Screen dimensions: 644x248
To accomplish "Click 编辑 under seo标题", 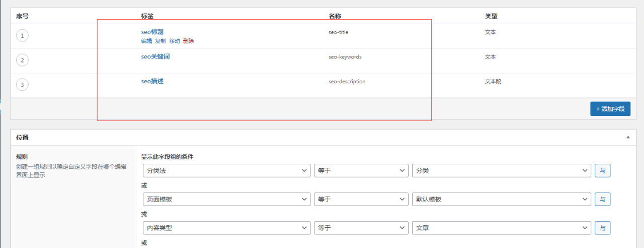I will [146, 41].
